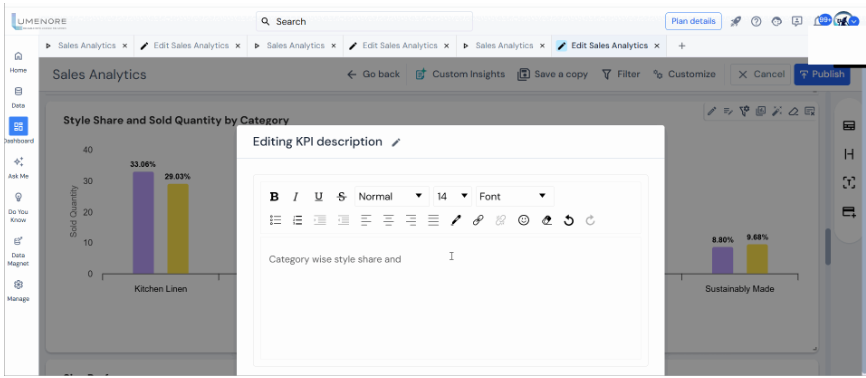The width and height of the screenshot is (866, 378).
Task: Clear formatting with the eraser icon
Action: [x=546, y=220]
